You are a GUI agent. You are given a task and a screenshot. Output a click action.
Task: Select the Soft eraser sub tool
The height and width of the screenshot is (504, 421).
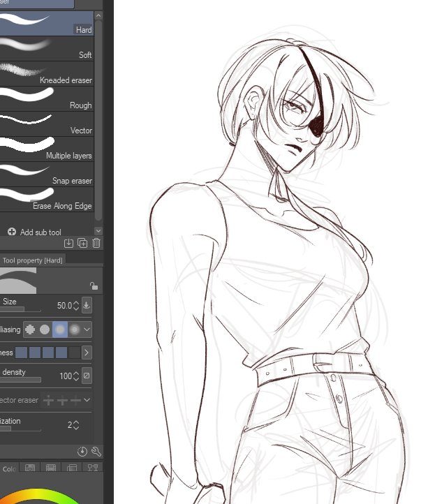pos(47,49)
